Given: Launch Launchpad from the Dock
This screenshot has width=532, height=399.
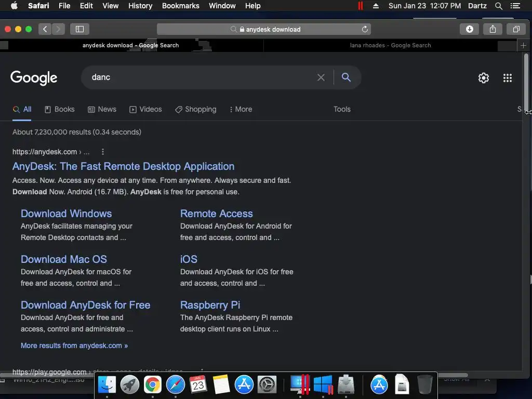Looking at the screenshot, I should coord(129,385).
